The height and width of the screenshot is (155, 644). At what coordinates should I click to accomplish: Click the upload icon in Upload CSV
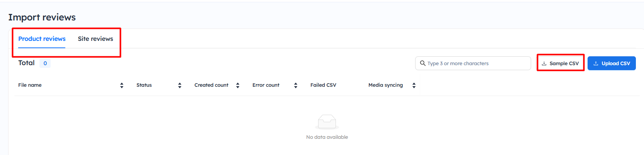click(596, 64)
